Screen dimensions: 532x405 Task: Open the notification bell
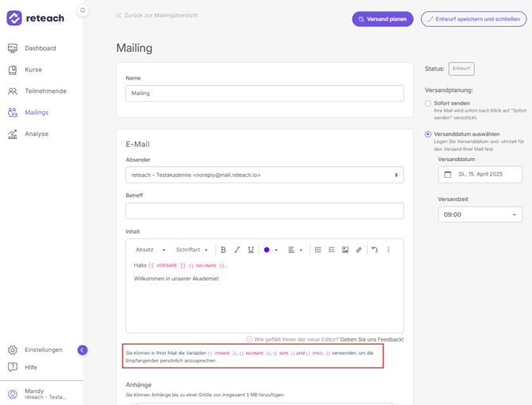[83, 10]
